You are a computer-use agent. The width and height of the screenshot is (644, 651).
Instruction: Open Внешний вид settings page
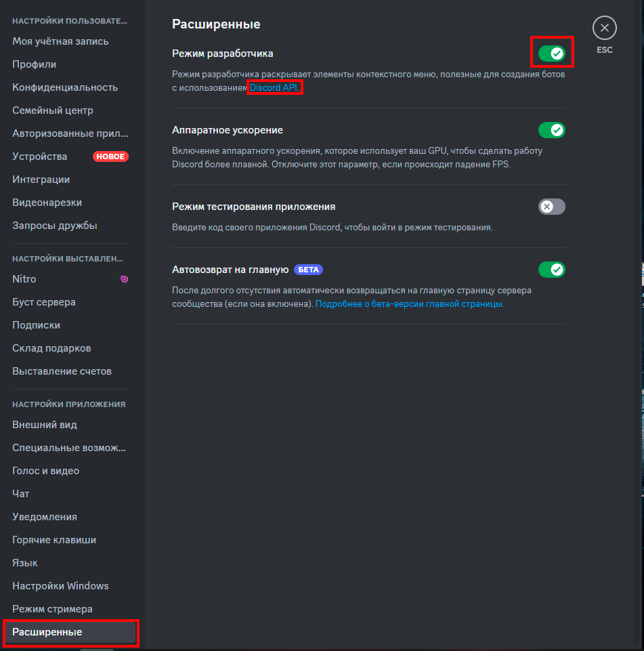point(45,425)
